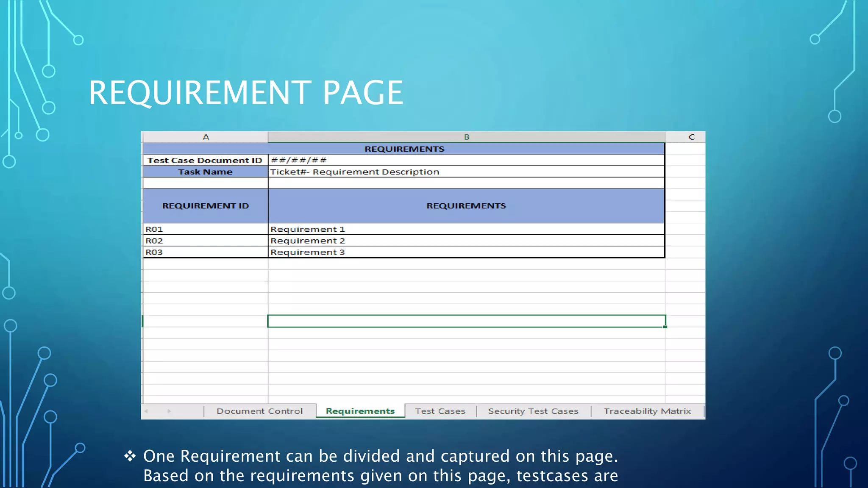Select the Security Test Cases sheet tab

(x=533, y=411)
